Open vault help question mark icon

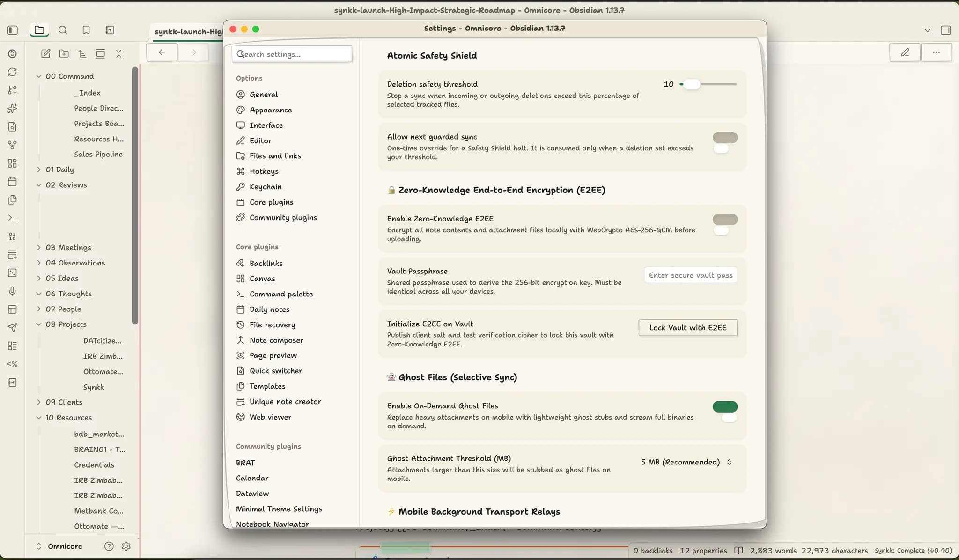pos(109,546)
